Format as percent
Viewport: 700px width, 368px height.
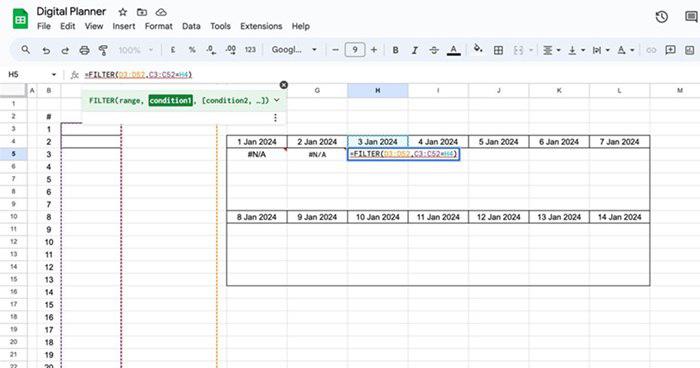pos(192,50)
